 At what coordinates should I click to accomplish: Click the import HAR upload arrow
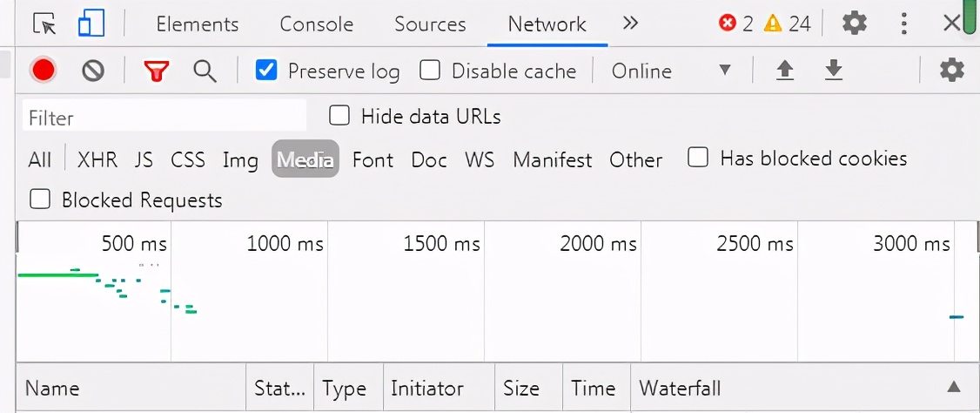(785, 71)
